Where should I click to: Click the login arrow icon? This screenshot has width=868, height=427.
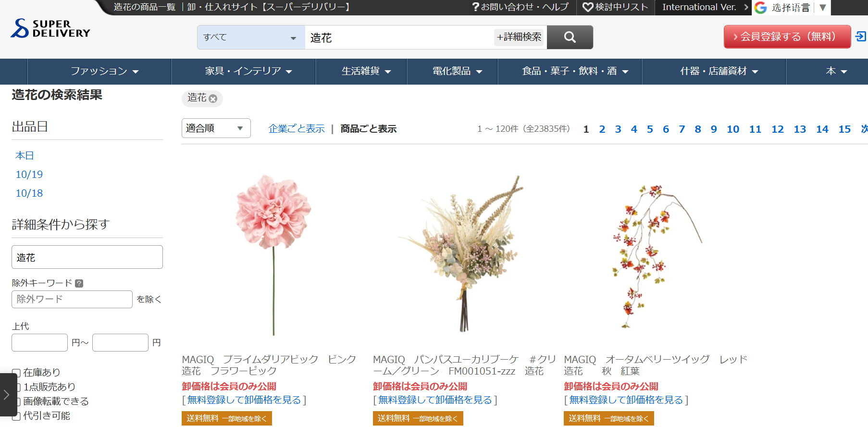(861, 37)
